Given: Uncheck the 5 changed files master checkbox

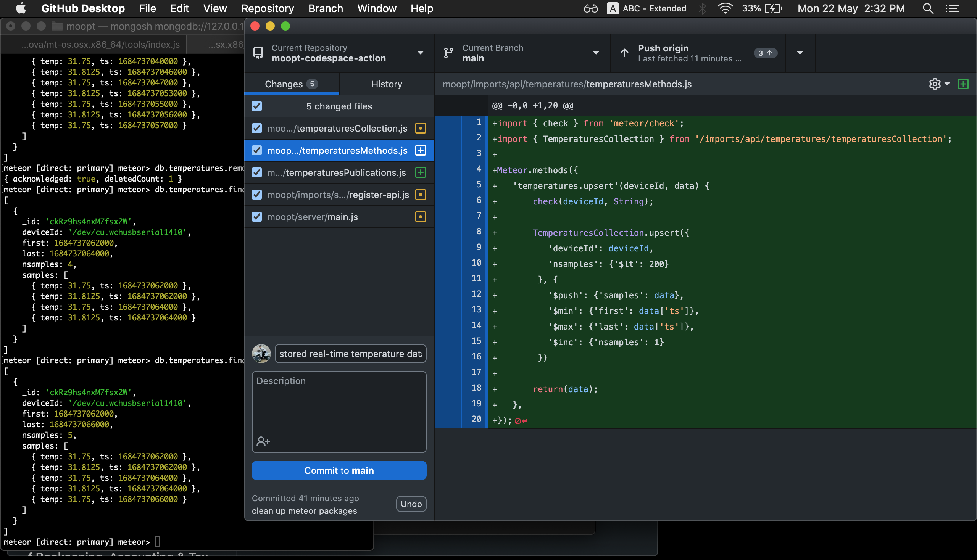Looking at the screenshot, I should 257,106.
